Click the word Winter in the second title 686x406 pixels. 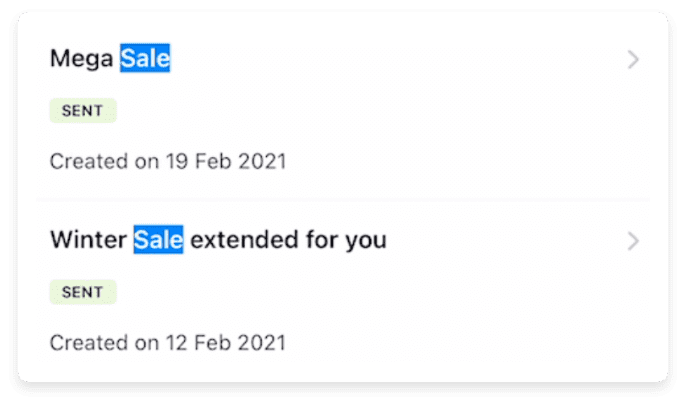tap(89, 241)
